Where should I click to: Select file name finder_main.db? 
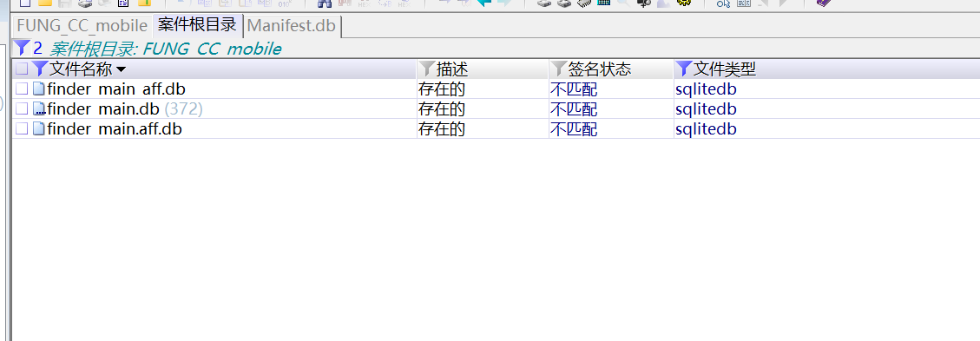pyautogui.click(x=103, y=108)
